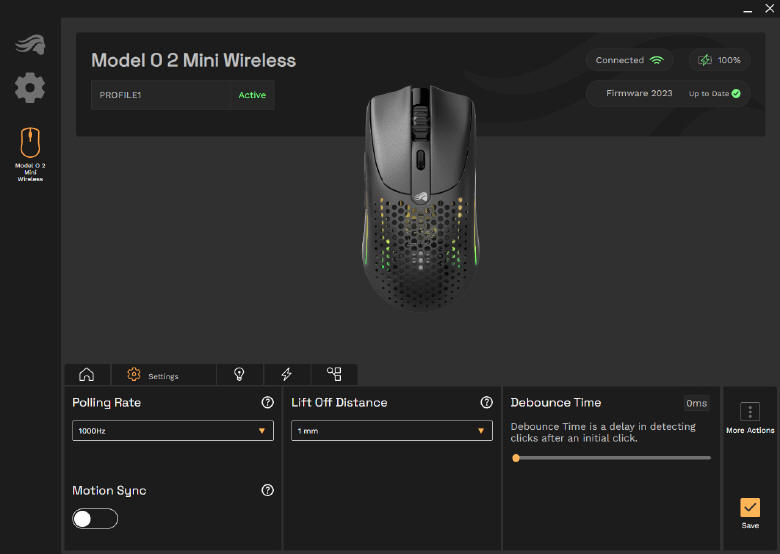Viewport: 780px width, 554px height.
Task: Save the settings with Save button
Action: pos(750,513)
